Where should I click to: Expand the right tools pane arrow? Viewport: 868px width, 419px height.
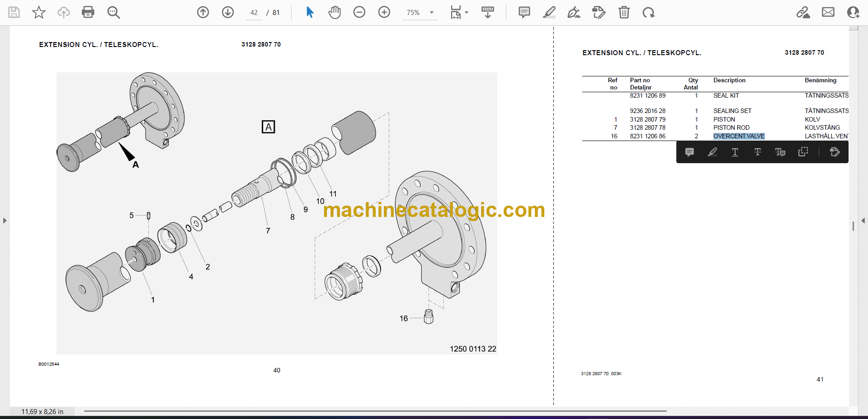click(x=863, y=221)
